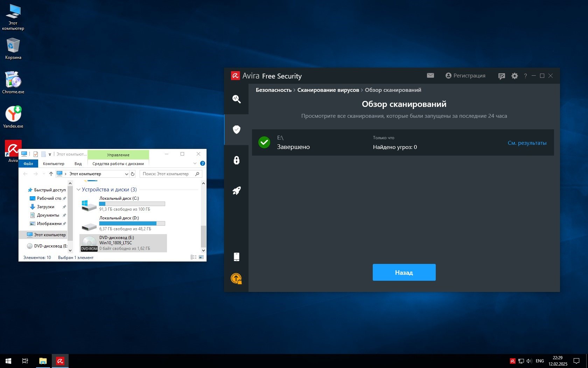This screenshot has width=588, height=368.
Task: Click the mobile device icon in Avira sidebar
Action: 237,257
